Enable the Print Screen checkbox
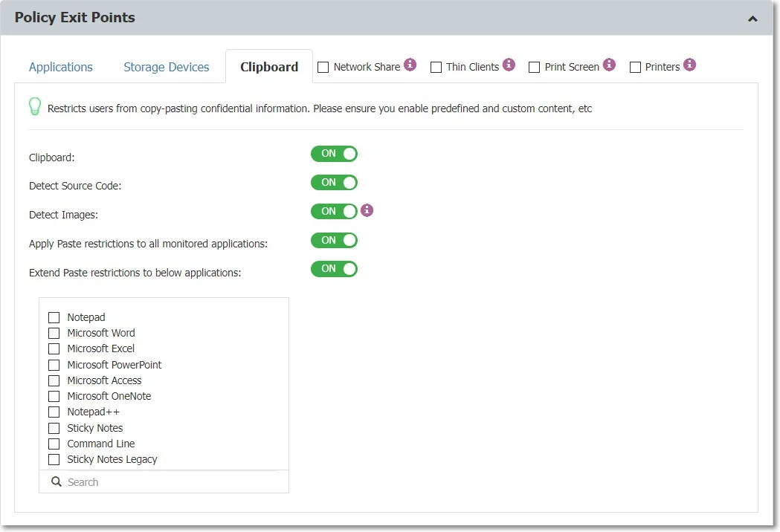780x532 pixels. [x=535, y=67]
